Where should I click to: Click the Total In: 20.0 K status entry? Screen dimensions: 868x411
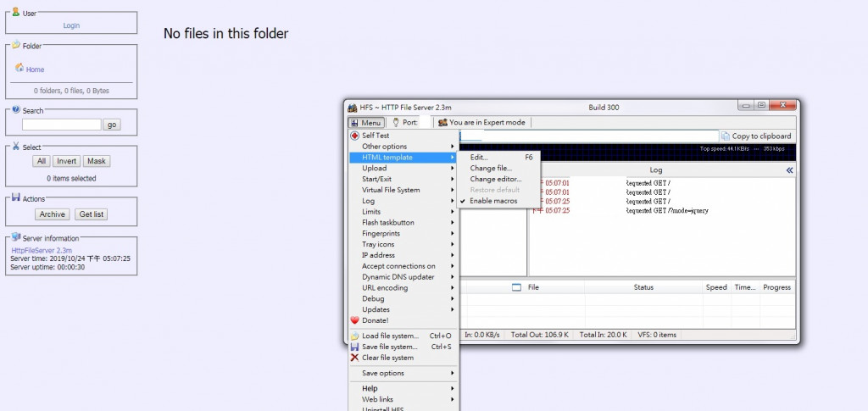point(603,335)
